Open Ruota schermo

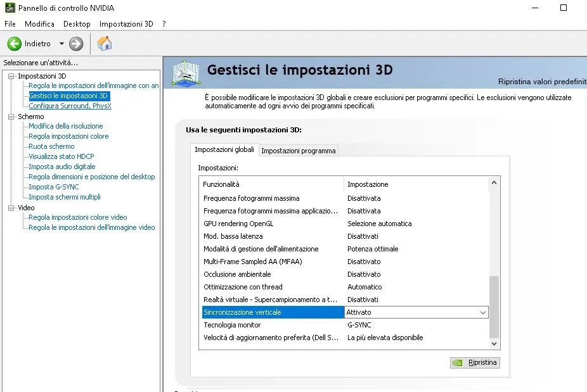(51, 146)
